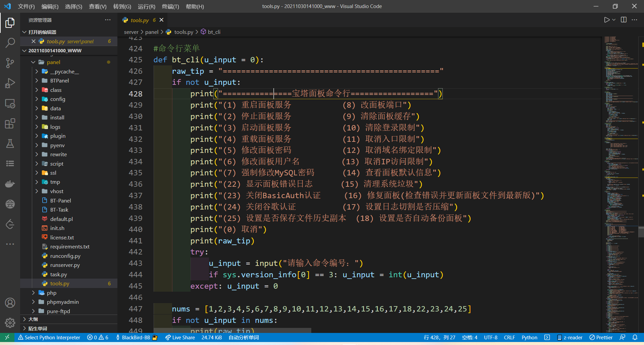Collapse the panel folder
This screenshot has height=345, width=644.
[x=69, y=62]
